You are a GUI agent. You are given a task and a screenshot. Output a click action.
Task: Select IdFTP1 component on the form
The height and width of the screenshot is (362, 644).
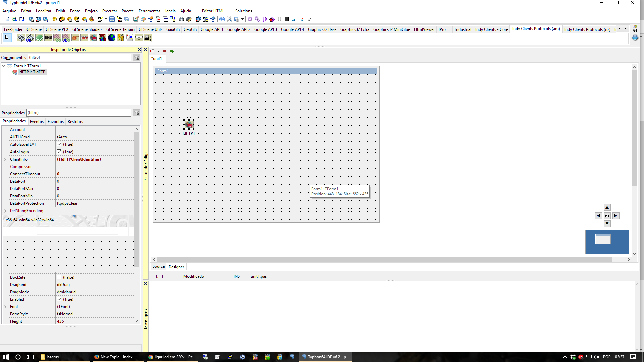[189, 125]
